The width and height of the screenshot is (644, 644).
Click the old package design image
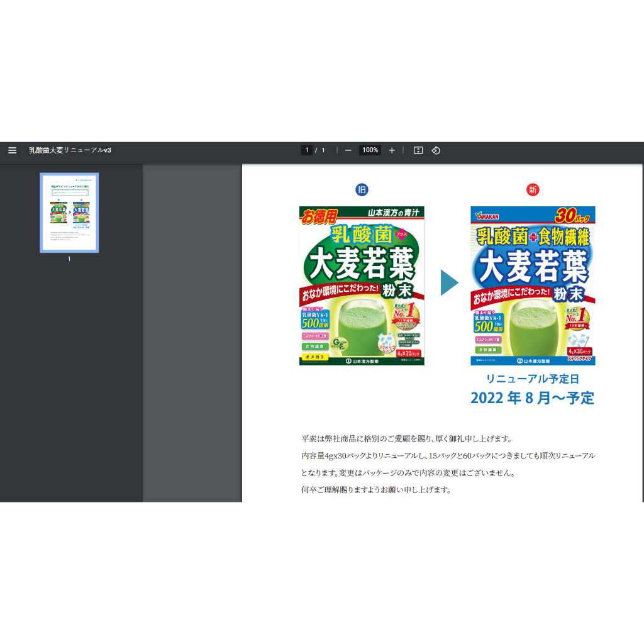click(x=362, y=286)
